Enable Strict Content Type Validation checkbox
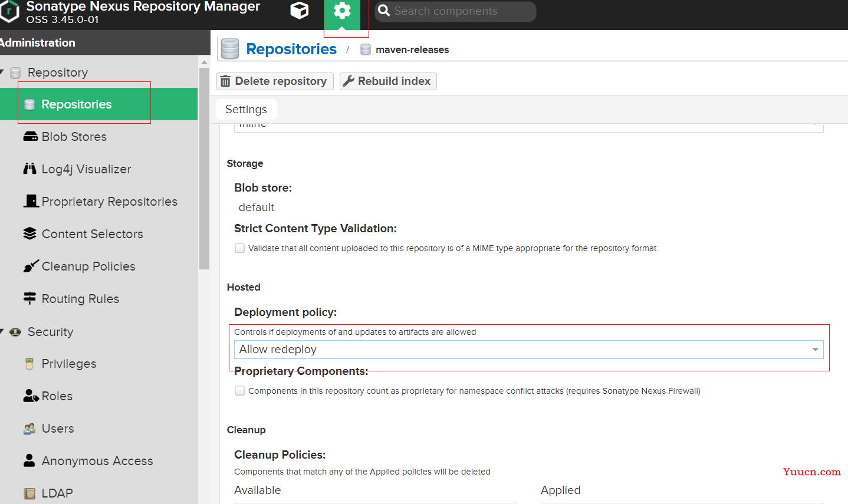Image resolution: width=848 pixels, height=504 pixels. [x=239, y=248]
